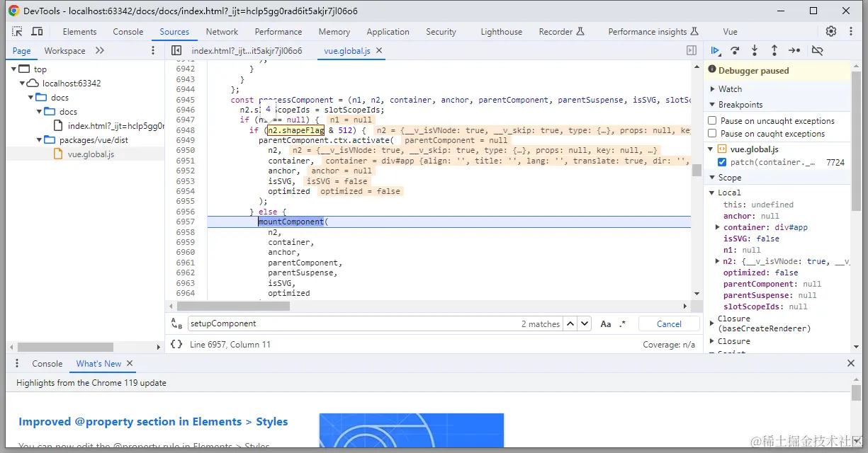Image resolution: width=868 pixels, height=453 pixels.
Task: Go to next search match
Action: 584,323
